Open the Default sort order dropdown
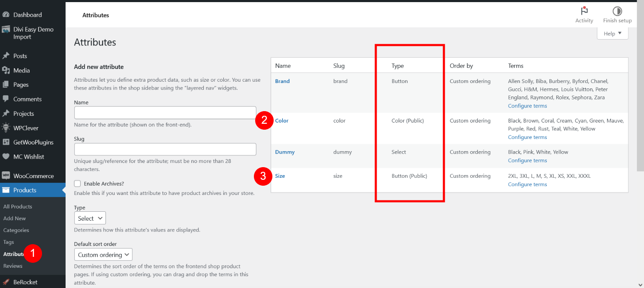The image size is (644, 288). click(103, 255)
